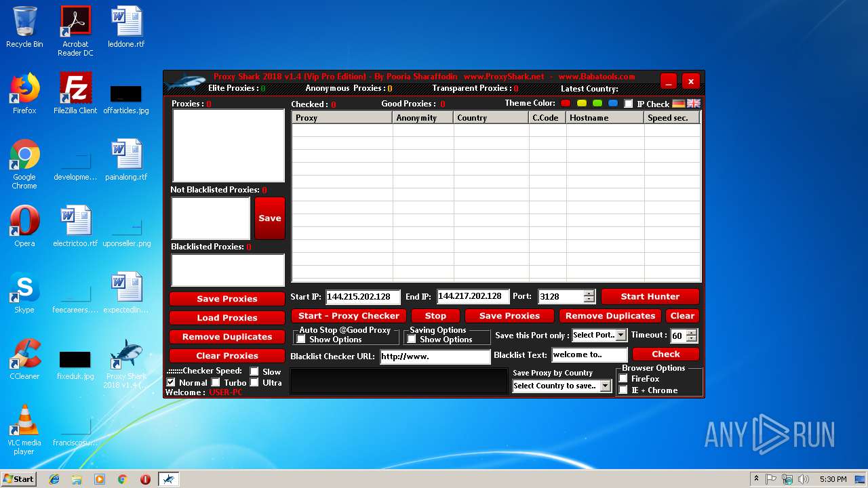Check the IE + Chrome browser option
Screen dimensions: 868x488
pyautogui.click(x=623, y=390)
